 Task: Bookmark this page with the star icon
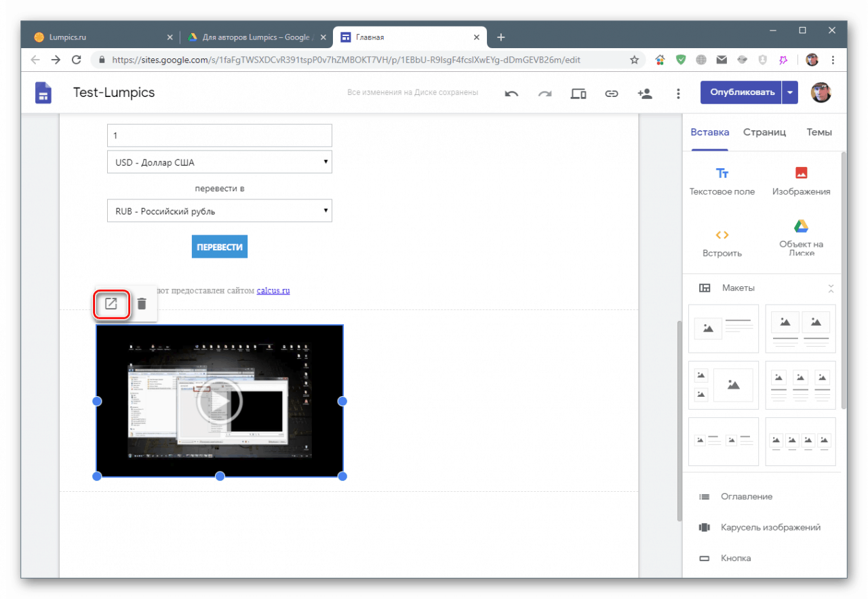point(635,60)
